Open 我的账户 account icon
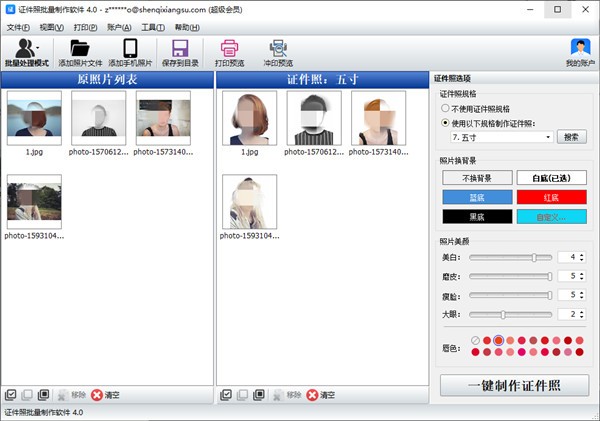Viewport: 600px width, 421px height. click(580, 48)
